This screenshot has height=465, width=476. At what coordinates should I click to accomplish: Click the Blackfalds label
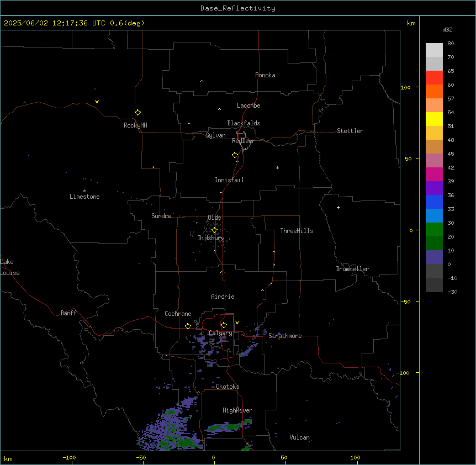pos(244,123)
